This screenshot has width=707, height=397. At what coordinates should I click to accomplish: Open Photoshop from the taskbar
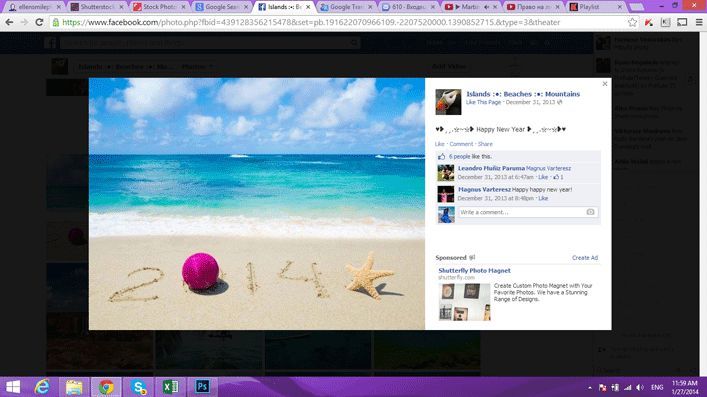[202, 387]
